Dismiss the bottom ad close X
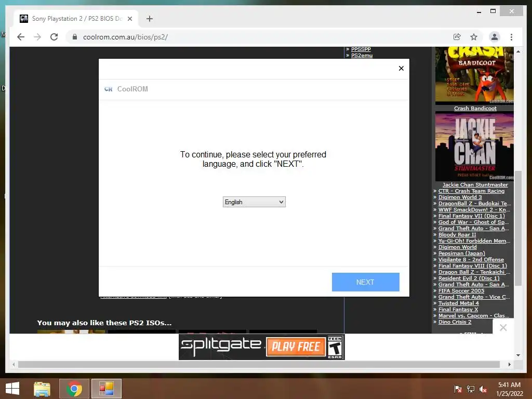The width and height of the screenshot is (532, 399). tap(503, 327)
